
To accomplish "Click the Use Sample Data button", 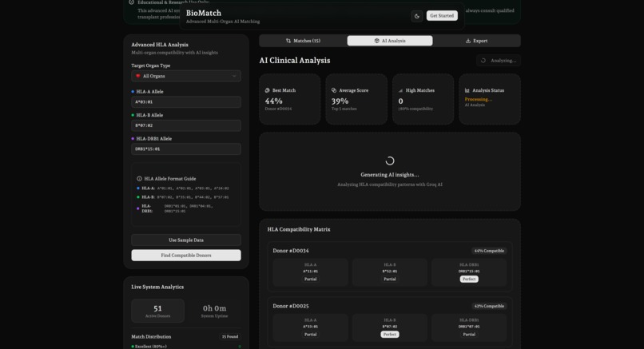I will 186,240.
